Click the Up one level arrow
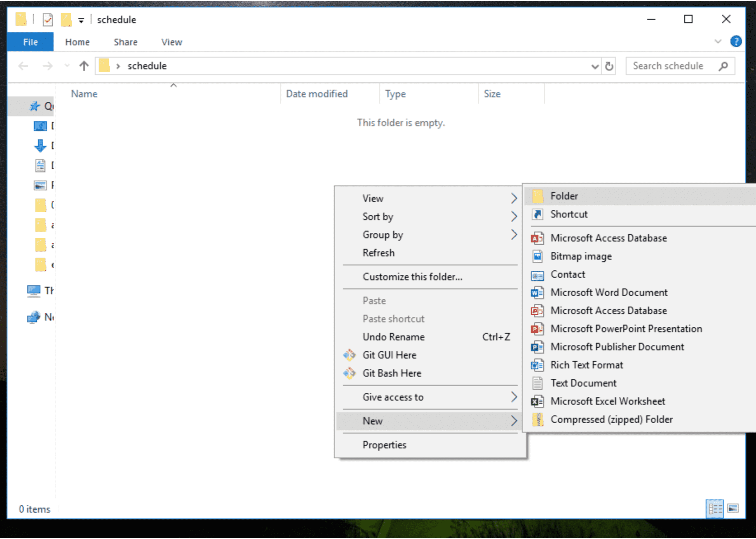756x539 pixels. [84, 66]
